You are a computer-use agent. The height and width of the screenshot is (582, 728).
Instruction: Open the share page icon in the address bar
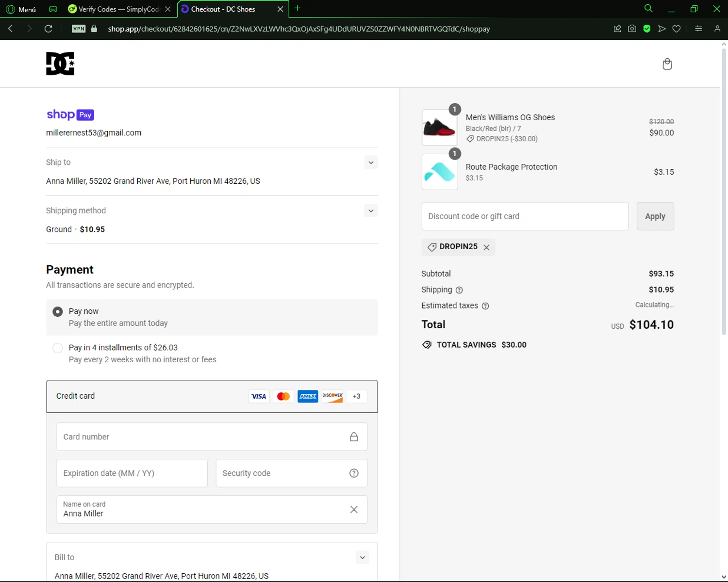click(x=617, y=29)
